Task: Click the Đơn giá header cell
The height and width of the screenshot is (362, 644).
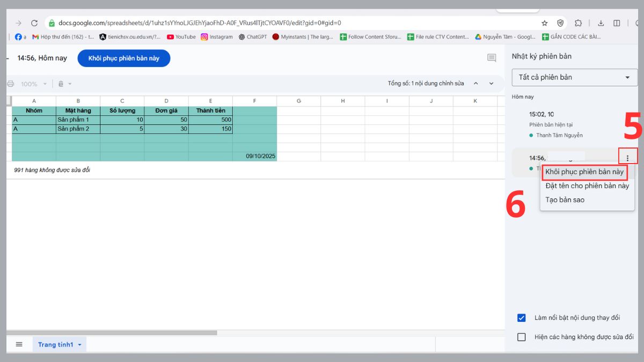Action: (x=166, y=110)
